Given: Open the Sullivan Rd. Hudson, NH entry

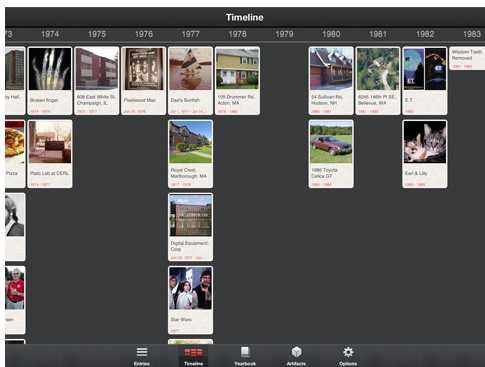Looking at the screenshot, I should pyautogui.click(x=331, y=81).
